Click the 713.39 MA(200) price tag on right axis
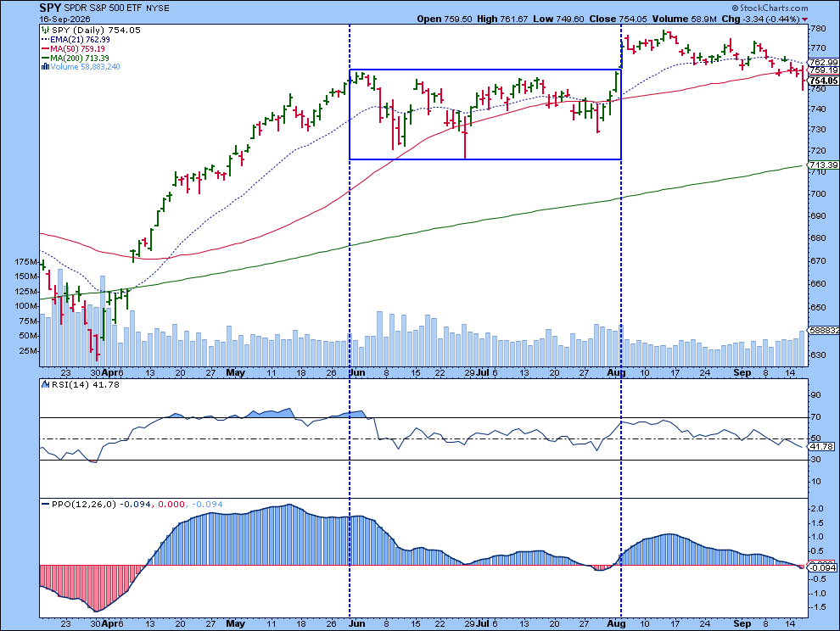Viewport: 840px width, 631px height. 824,165
